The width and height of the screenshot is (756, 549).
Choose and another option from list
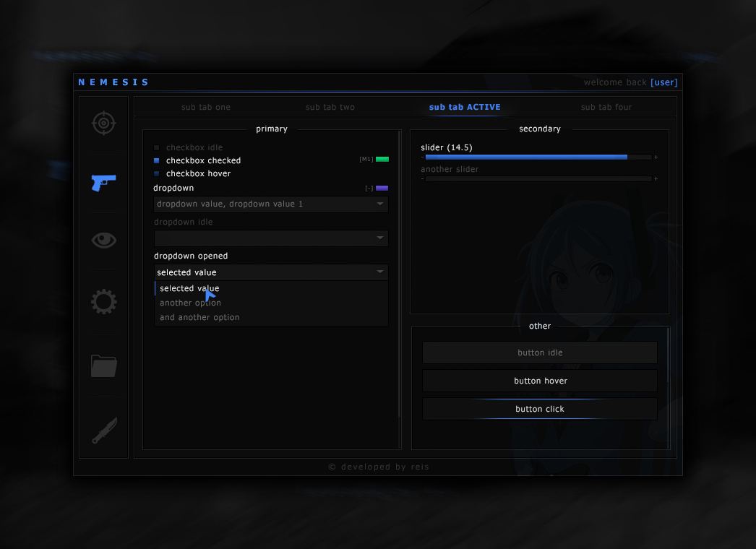pyautogui.click(x=199, y=318)
